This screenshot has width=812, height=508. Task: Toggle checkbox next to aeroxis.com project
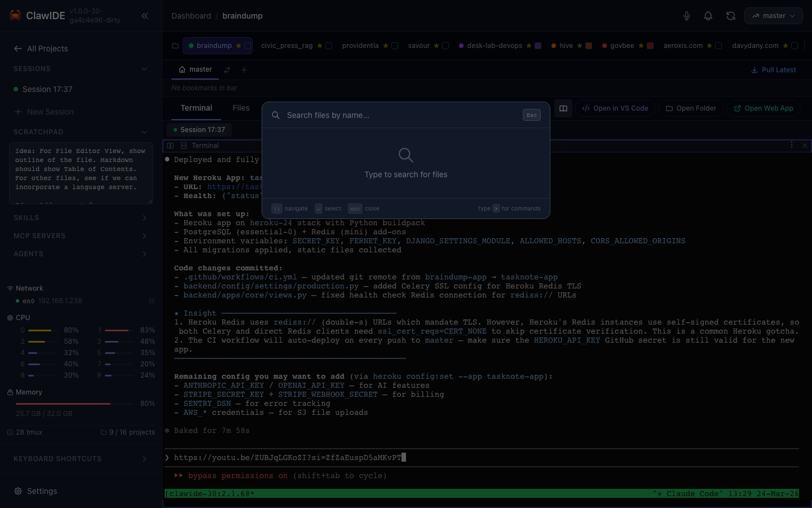(718, 46)
